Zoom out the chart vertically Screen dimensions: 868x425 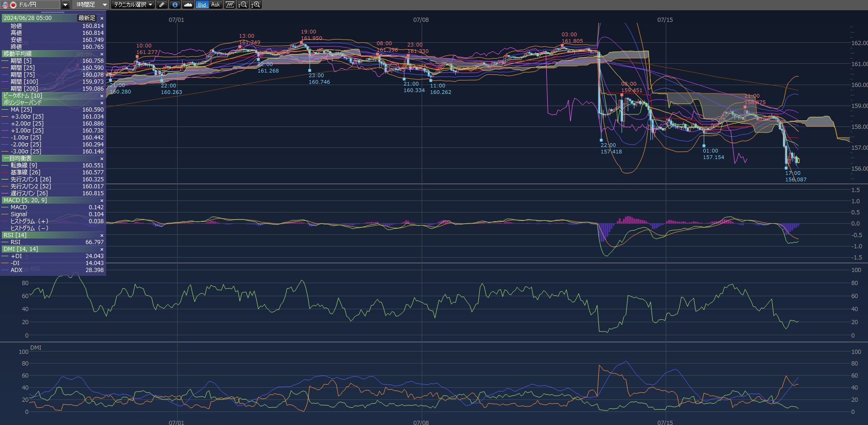(x=243, y=5)
